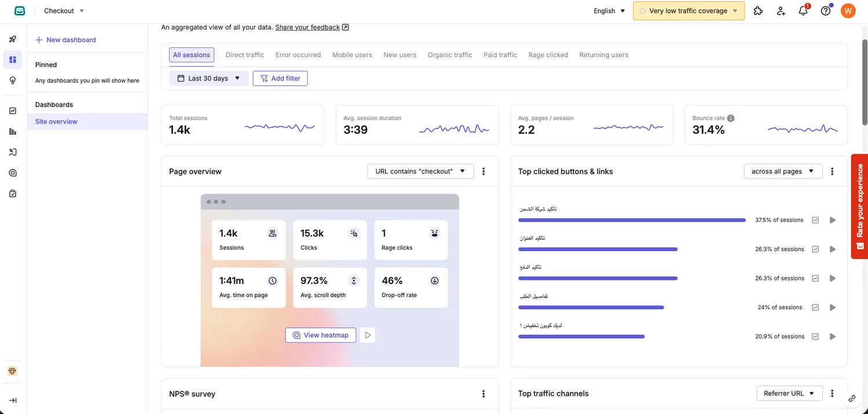Click the Clarity logo icon
This screenshot has width=868, height=414.
tap(20, 10)
